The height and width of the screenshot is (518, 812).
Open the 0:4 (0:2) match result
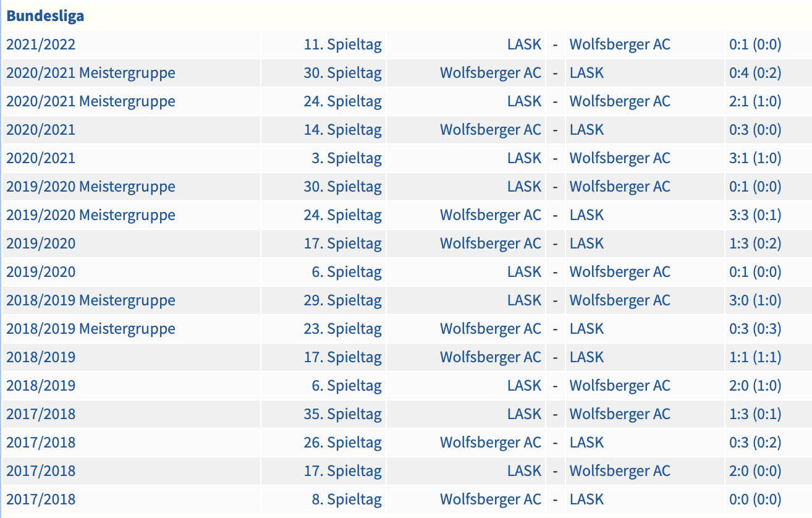click(x=755, y=73)
